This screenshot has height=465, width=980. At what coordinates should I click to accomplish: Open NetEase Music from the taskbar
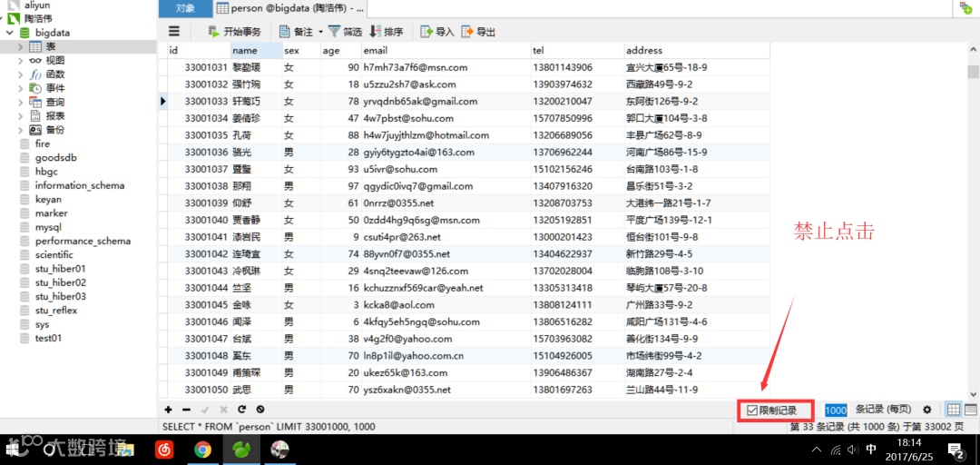coord(164,450)
